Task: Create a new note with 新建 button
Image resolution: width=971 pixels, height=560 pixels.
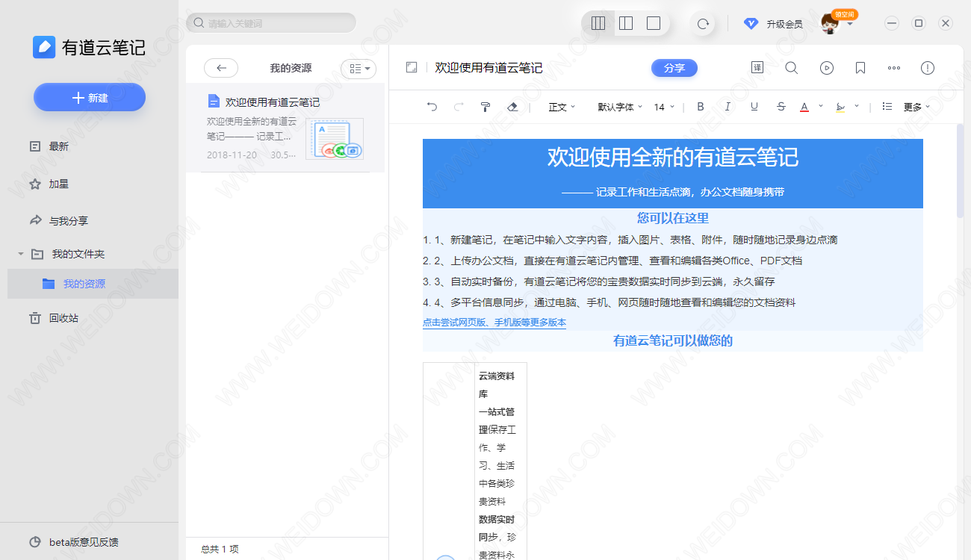Action: (x=90, y=98)
